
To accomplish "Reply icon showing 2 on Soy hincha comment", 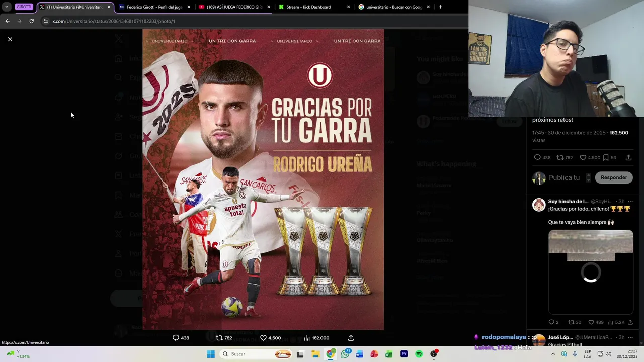I will point(551,322).
